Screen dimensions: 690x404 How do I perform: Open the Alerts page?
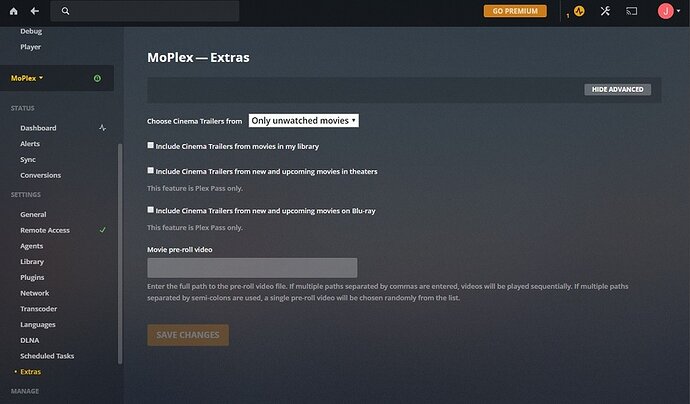point(30,144)
